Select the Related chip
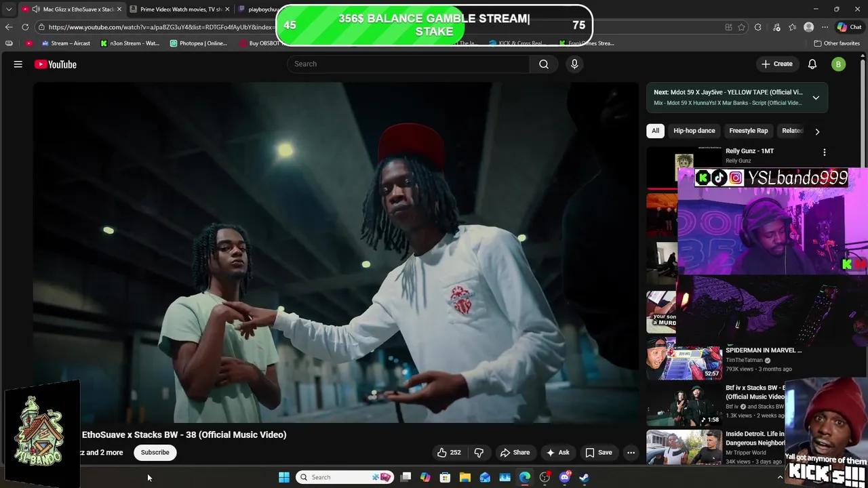 click(792, 131)
